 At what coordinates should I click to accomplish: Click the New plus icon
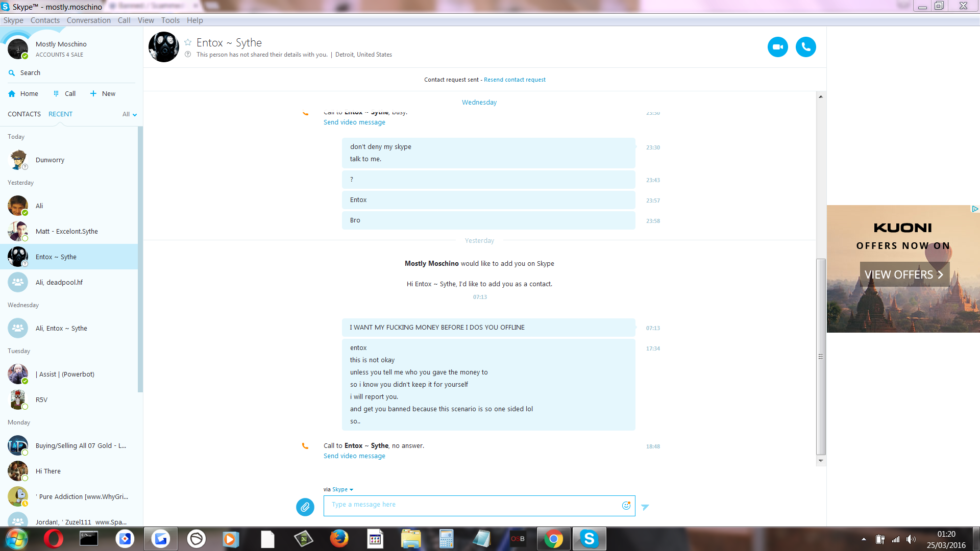(x=93, y=94)
